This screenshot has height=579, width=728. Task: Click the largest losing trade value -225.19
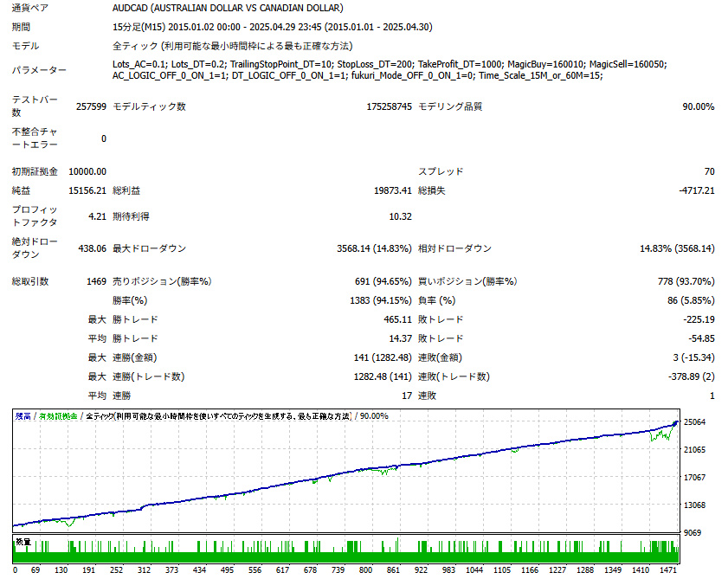tap(699, 319)
